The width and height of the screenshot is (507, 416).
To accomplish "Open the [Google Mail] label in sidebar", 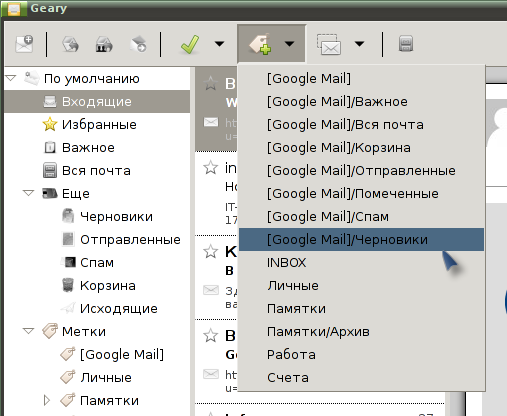I will click(97, 354).
